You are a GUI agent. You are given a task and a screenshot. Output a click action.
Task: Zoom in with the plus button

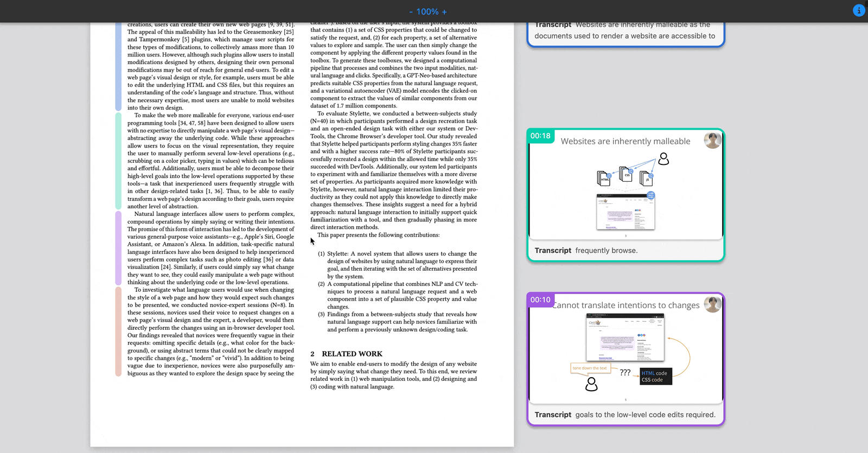pos(444,11)
